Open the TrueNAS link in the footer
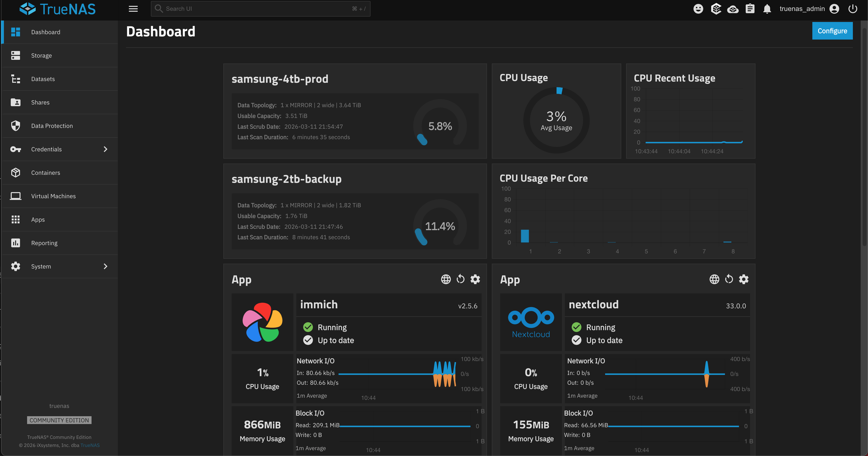This screenshot has width=868, height=456. click(x=90, y=445)
